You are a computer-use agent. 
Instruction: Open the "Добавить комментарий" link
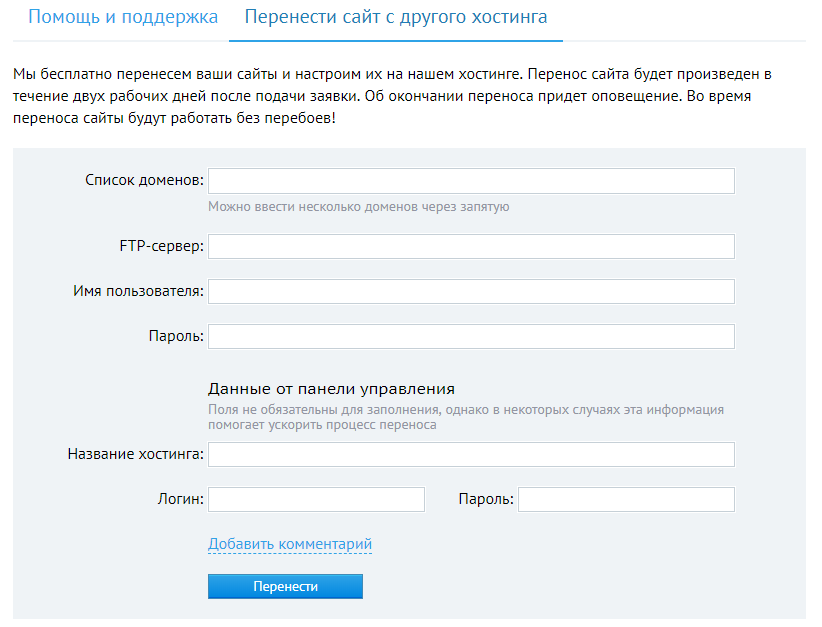tap(290, 544)
